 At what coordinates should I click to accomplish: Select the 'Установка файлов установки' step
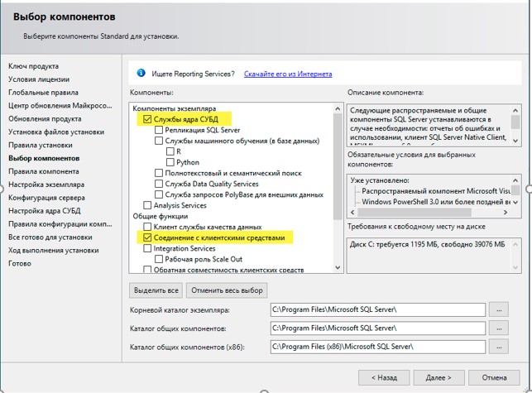pyautogui.click(x=56, y=132)
